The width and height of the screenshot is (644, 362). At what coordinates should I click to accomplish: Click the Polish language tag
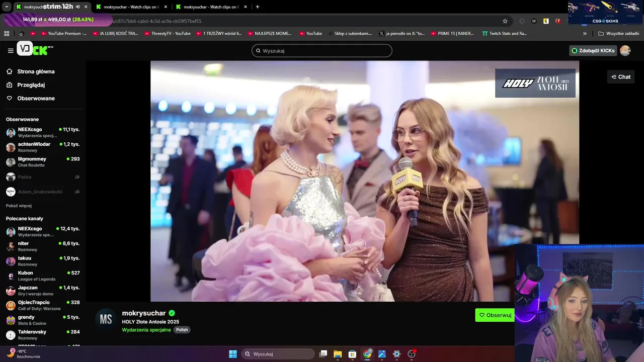(x=182, y=330)
